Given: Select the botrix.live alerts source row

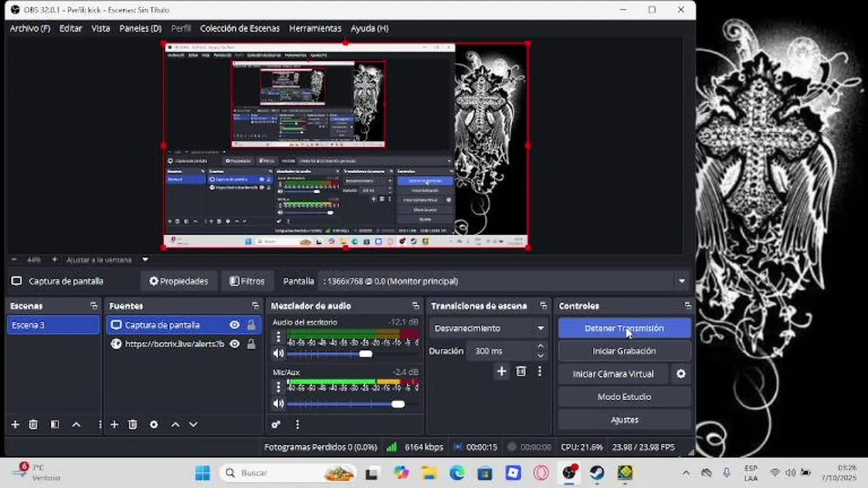Looking at the screenshot, I should point(183,344).
